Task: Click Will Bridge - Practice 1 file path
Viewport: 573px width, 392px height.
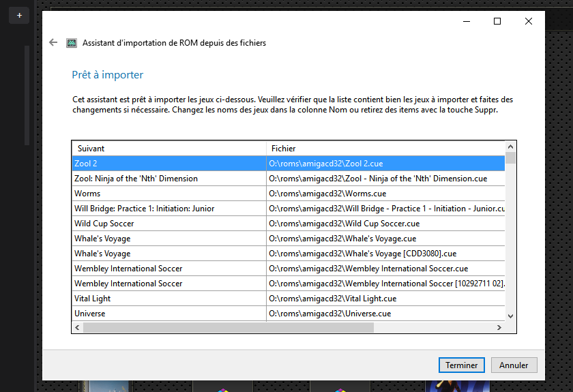Action: point(385,208)
